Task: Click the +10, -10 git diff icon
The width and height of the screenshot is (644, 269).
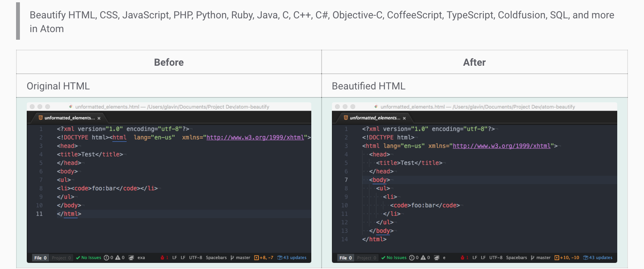Action: tap(557, 258)
